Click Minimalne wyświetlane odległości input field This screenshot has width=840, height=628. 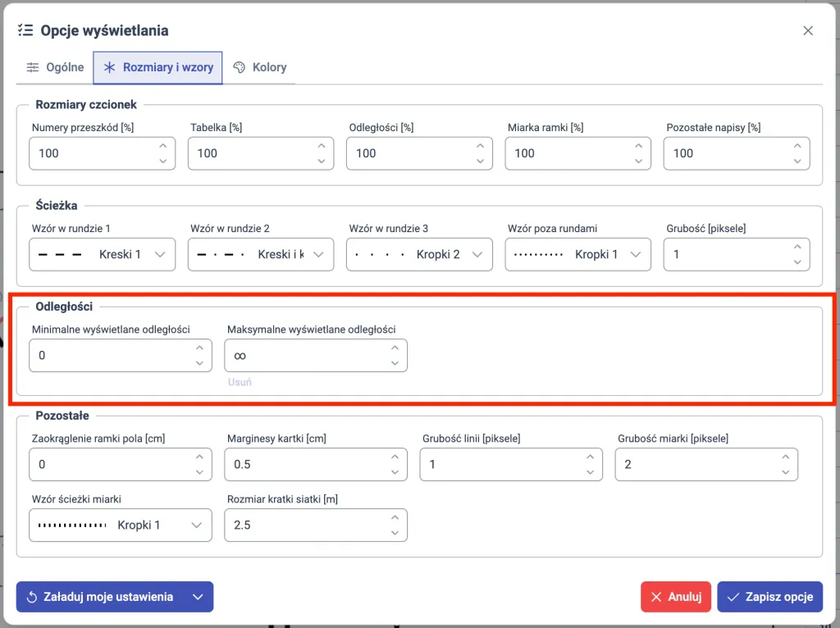tap(107, 356)
